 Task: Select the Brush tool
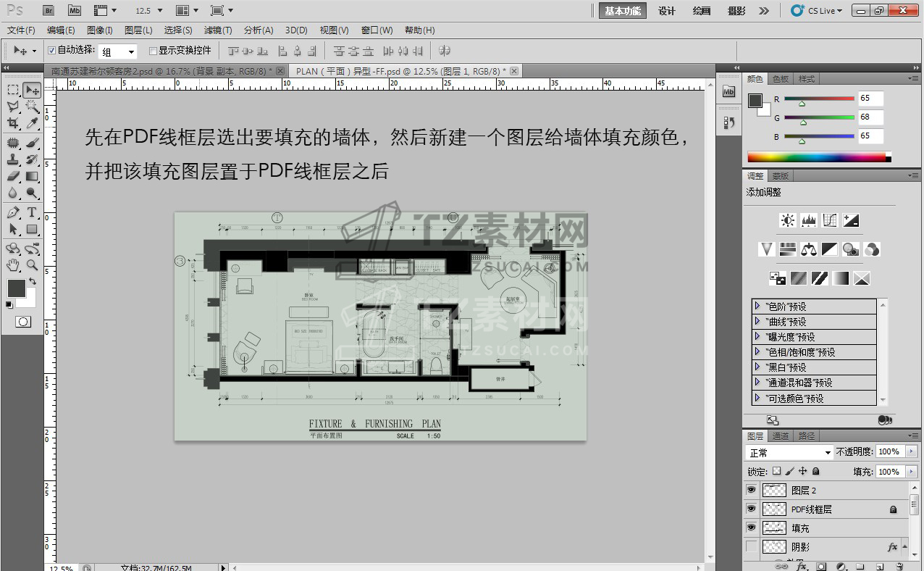click(32, 143)
